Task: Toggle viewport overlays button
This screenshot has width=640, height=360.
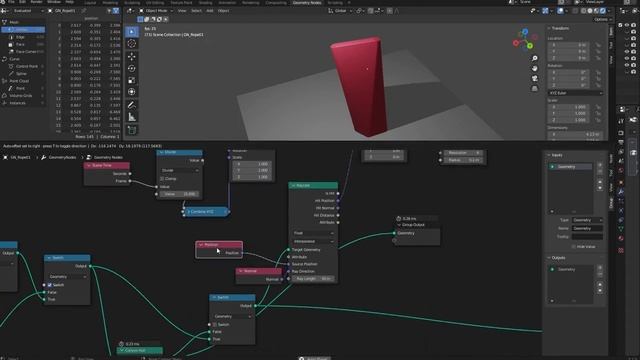Action: click(560, 11)
